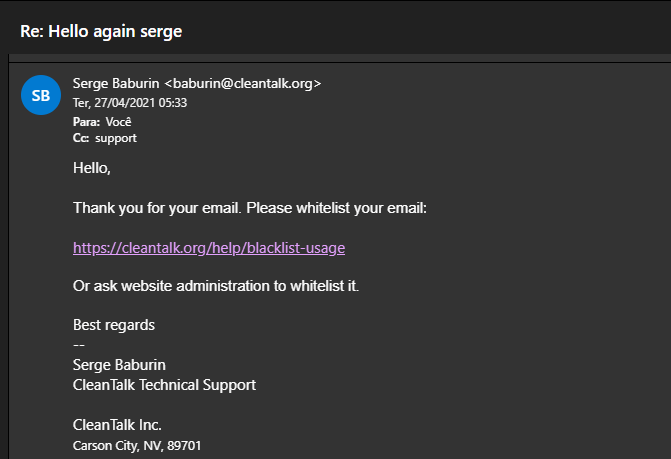The width and height of the screenshot is (671, 459).
Task: Click the baburin@cleantalk.org email address
Action: 243,83
